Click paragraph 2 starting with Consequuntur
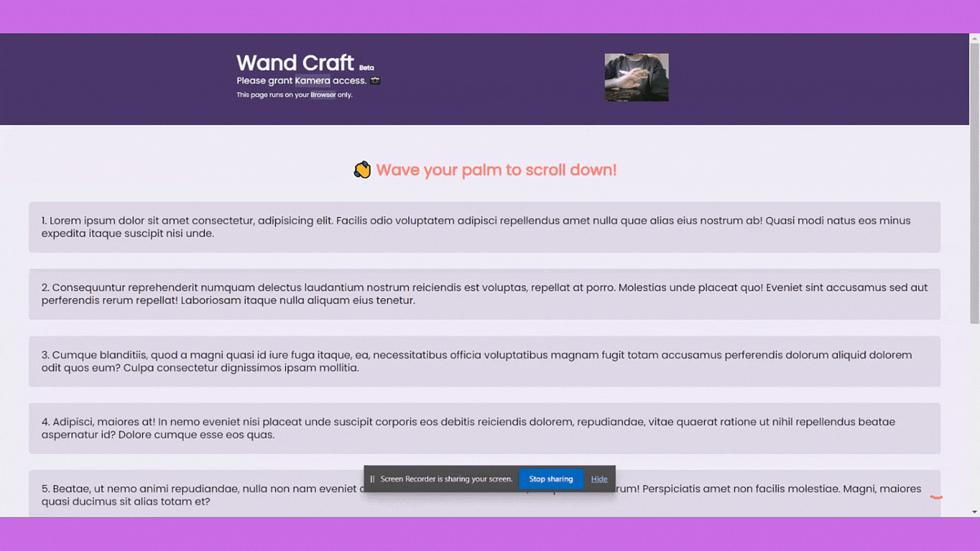The height and width of the screenshot is (551, 980). pos(485,294)
